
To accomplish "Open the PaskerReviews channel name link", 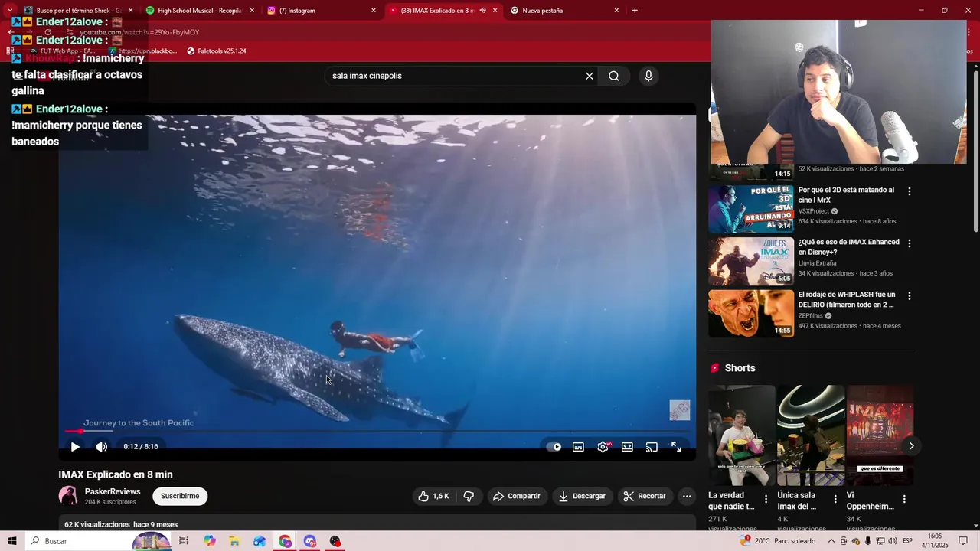I will click(113, 491).
